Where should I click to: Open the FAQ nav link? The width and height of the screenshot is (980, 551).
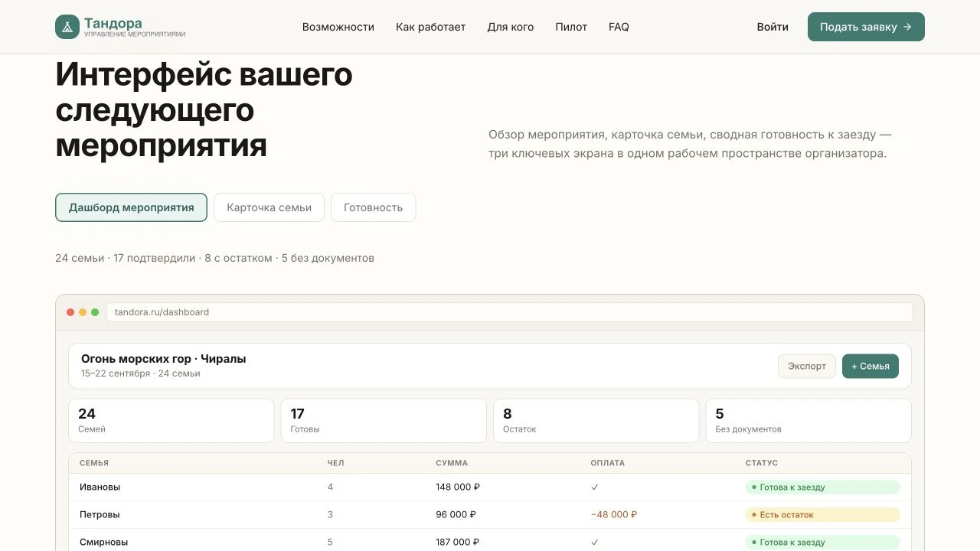click(619, 27)
